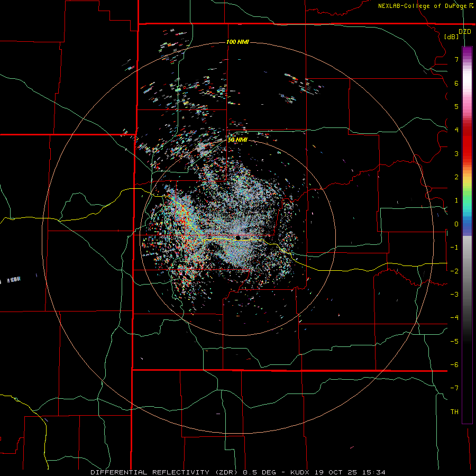
Task: Click the 0.5 DEG elevation text
Action: (260, 472)
